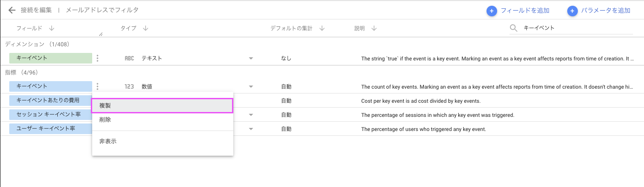
Task: Sort by フィールド column arrow
Action: [x=52, y=28]
